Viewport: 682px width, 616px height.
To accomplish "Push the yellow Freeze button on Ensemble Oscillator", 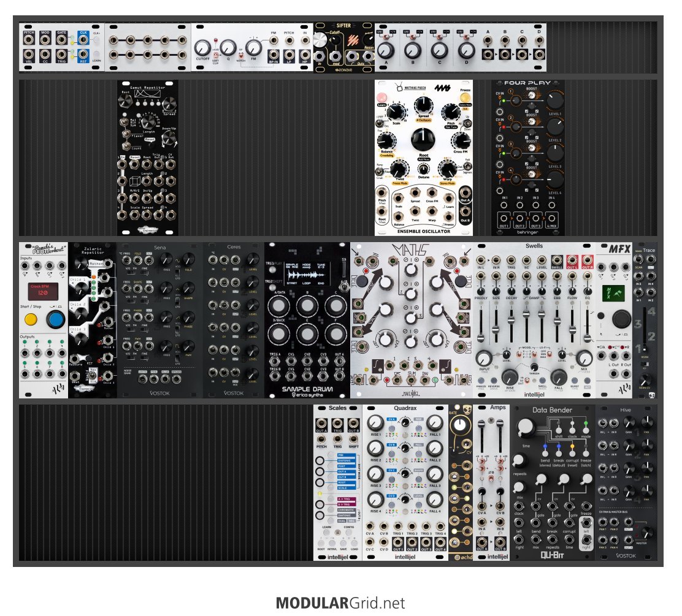I will pyautogui.click(x=465, y=97).
